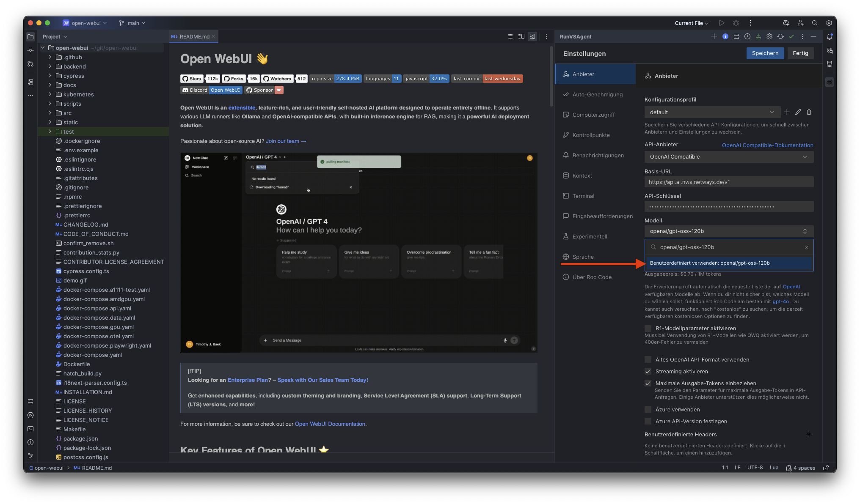Select Dockerfile in the project tree
Viewport: 860px width, 504px height.
pos(76,364)
